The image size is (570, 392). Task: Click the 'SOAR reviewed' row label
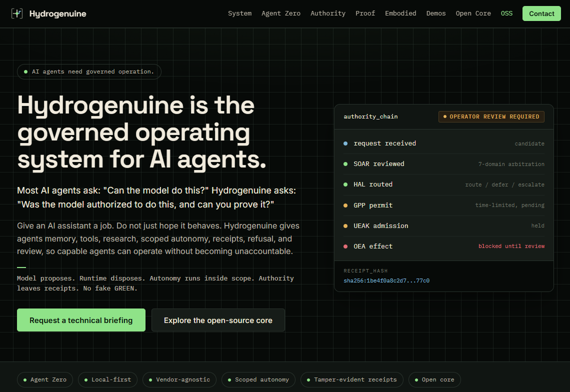(379, 164)
